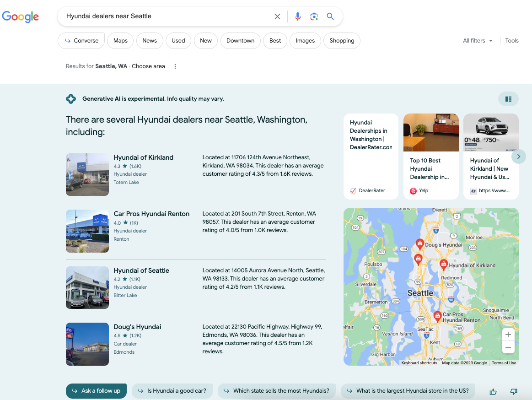Click the Google logo

coord(21,16)
